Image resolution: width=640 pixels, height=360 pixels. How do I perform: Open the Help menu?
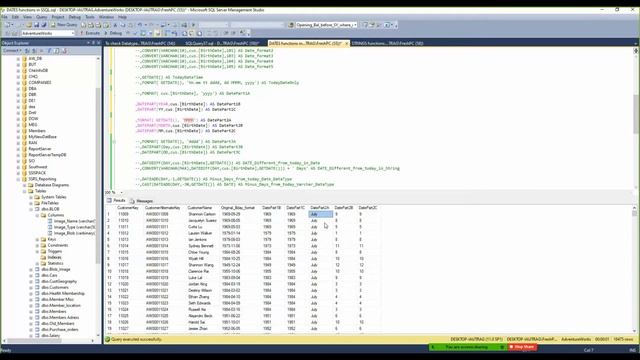click(x=122, y=17)
